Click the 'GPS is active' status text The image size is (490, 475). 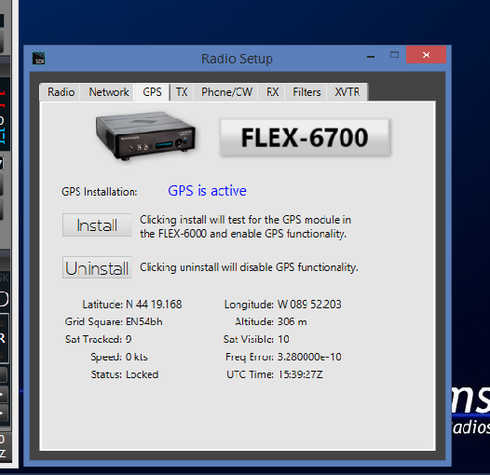(x=207, y=191)
